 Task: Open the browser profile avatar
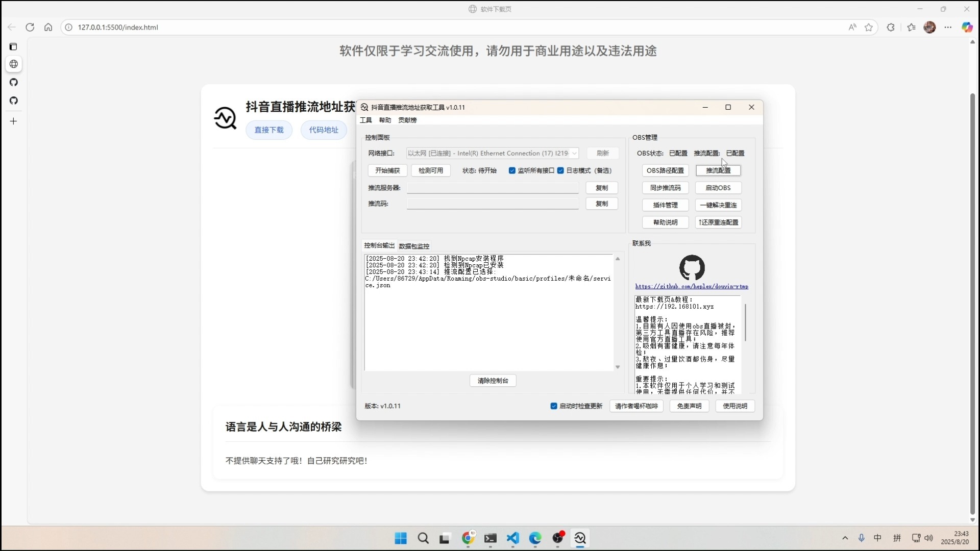coord(929,27)
